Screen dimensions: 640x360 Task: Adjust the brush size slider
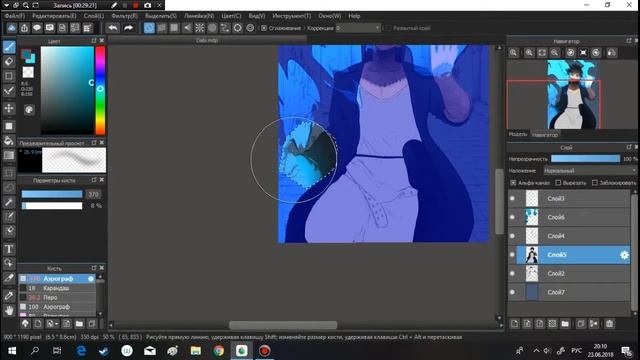pos(52,194)
